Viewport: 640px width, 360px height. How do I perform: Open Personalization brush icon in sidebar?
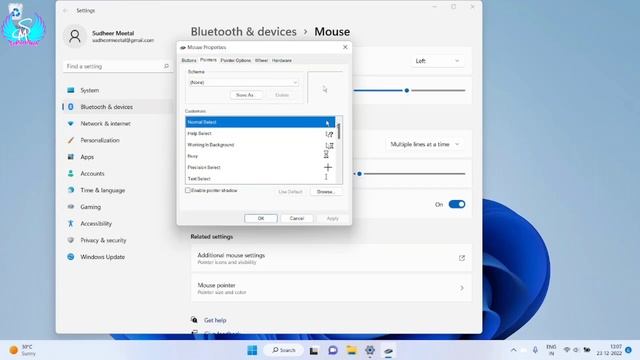(x=71, y=140)
